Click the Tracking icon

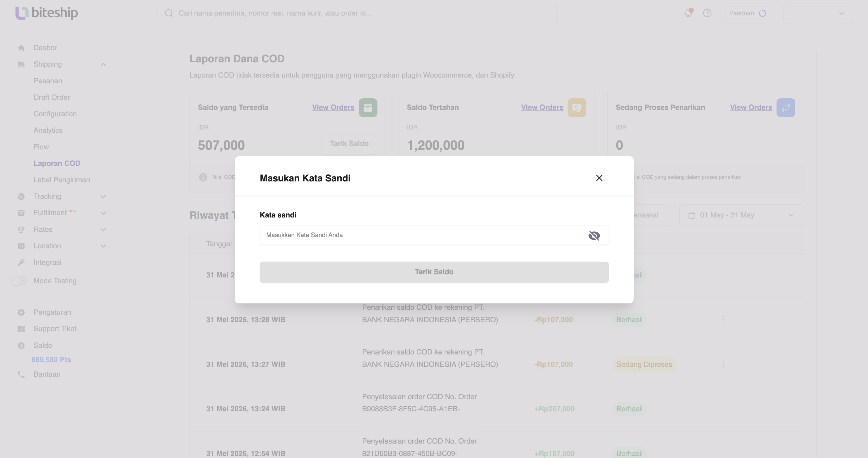click(21, 196)
